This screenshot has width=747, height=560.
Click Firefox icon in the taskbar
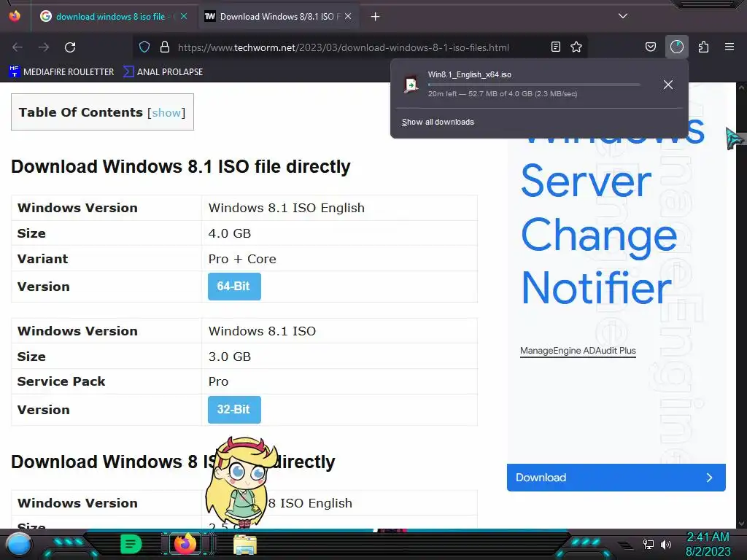(x=185, y=544)
